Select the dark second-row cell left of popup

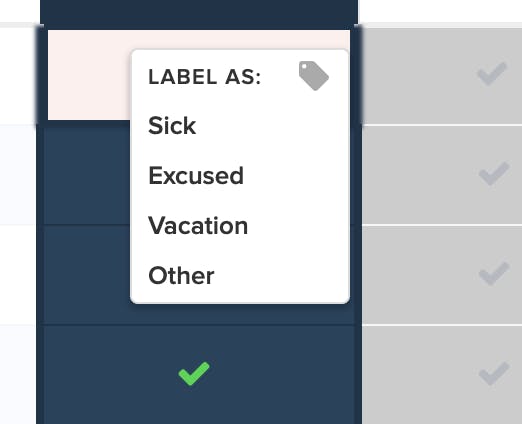87,174
